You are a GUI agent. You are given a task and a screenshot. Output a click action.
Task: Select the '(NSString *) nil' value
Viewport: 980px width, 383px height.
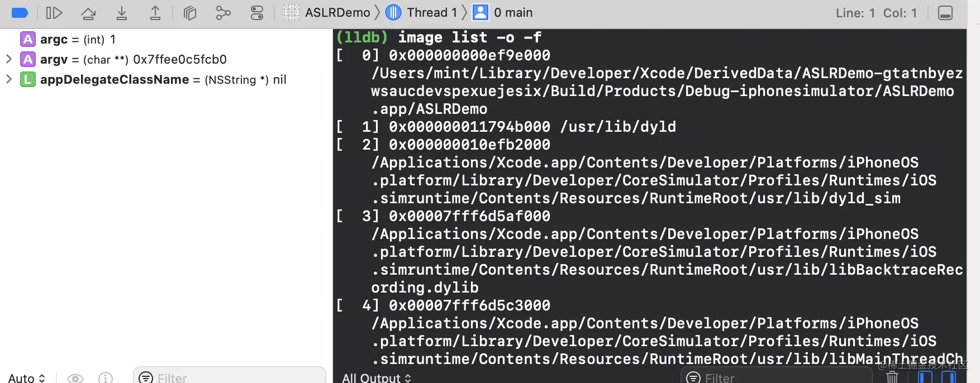pos(245,80)
